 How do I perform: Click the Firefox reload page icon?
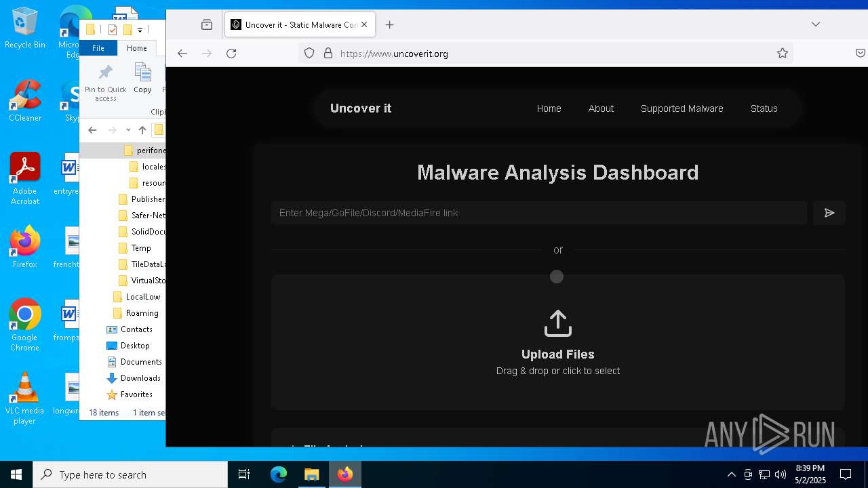(x=231, y=54)
